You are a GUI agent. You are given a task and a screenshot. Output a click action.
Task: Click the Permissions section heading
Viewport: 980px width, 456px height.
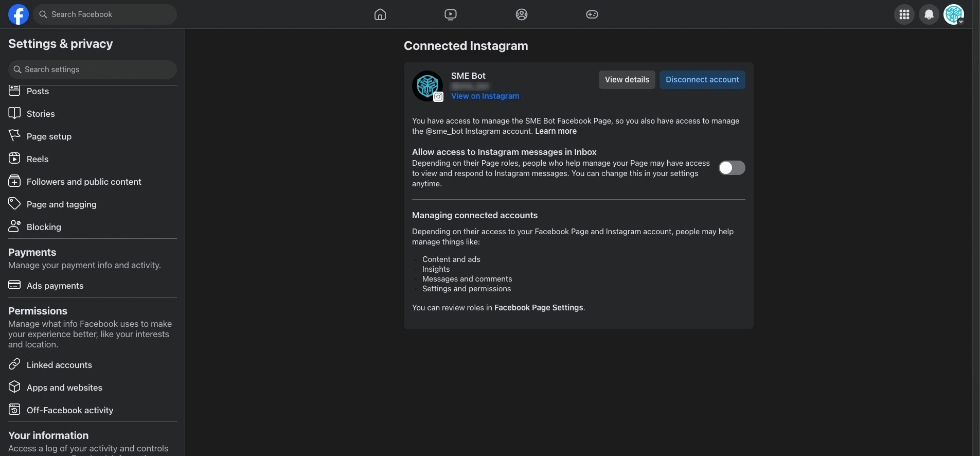38,311
